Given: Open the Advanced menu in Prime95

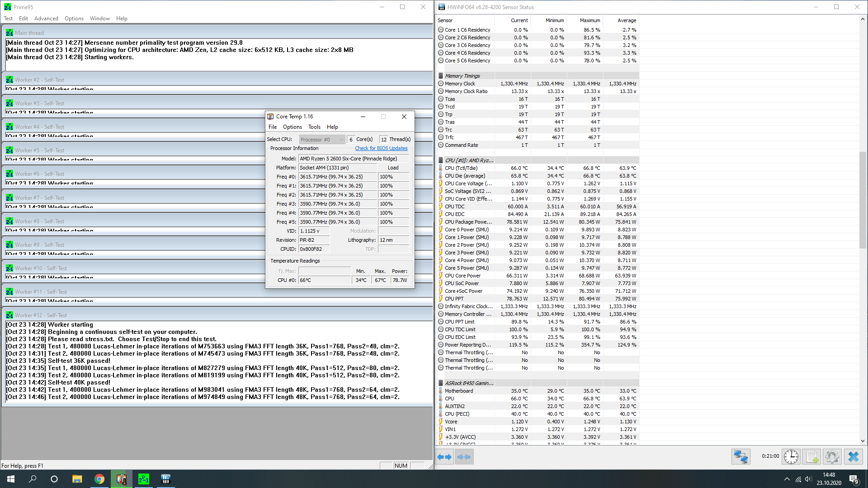Looking at the screenshot, I should coord(46,19).
